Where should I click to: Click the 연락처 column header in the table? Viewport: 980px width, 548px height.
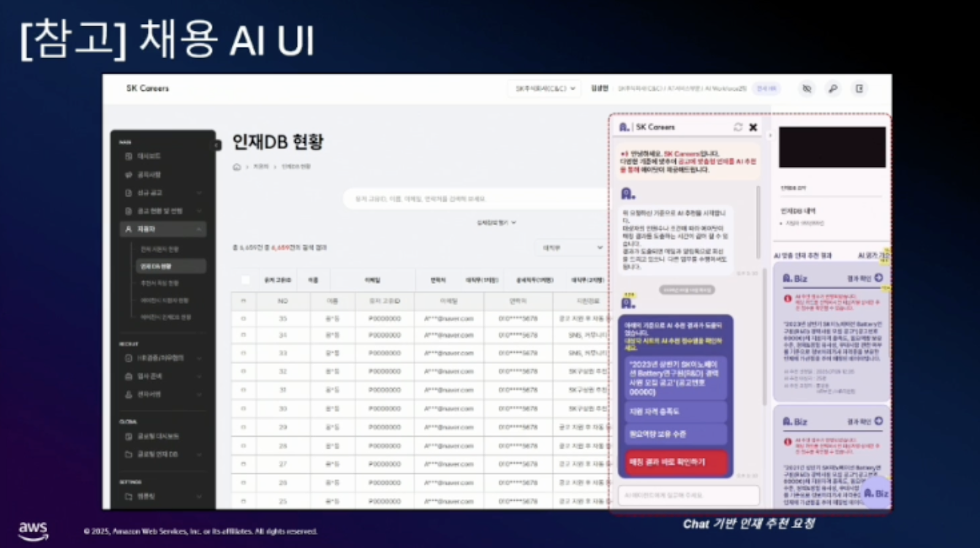518,301
